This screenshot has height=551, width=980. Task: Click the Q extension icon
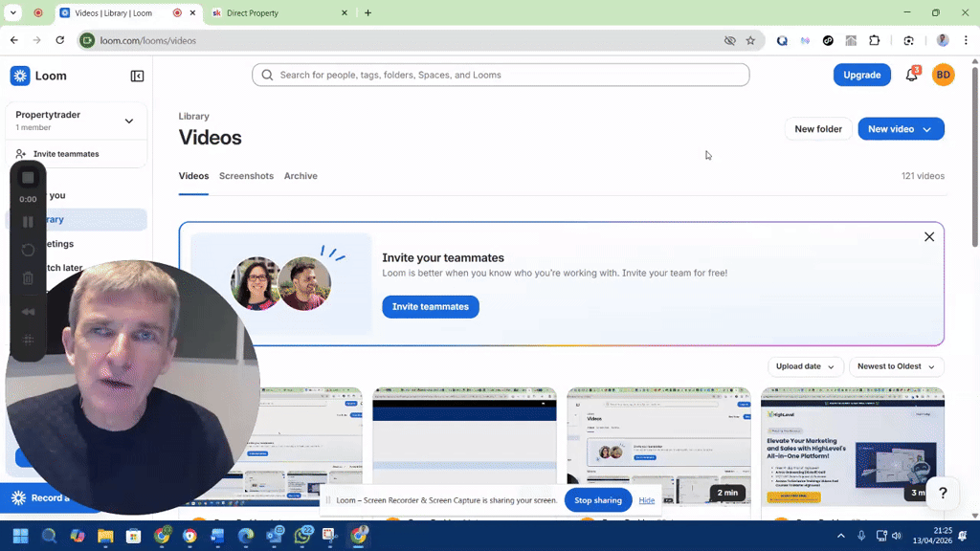click(782, 40)
